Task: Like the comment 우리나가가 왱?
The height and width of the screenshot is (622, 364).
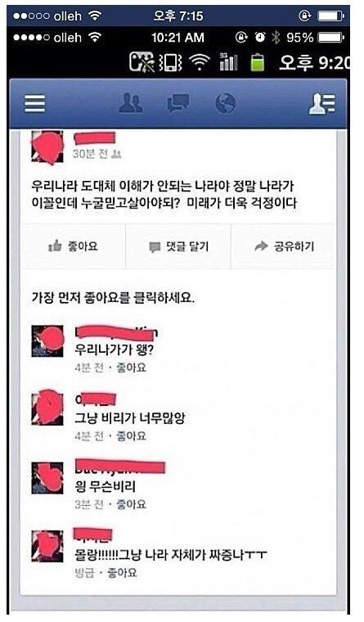Action: (131, 367)
